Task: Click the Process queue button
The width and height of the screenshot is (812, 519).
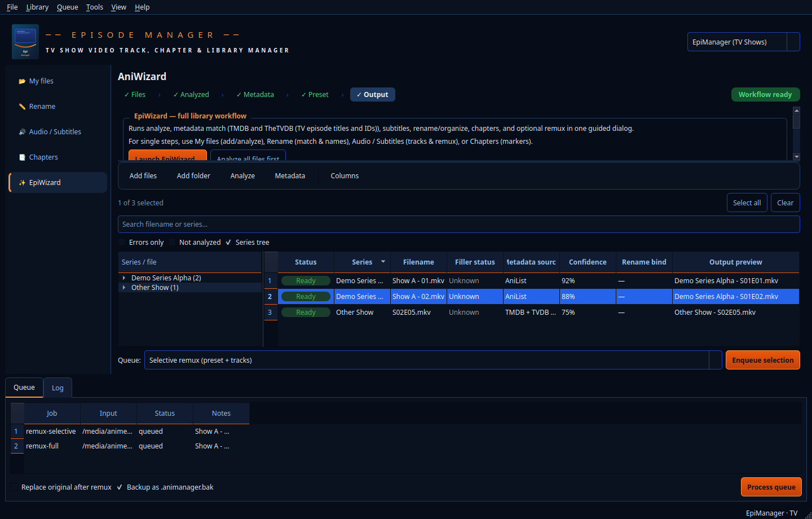Action: pos(771,487)
